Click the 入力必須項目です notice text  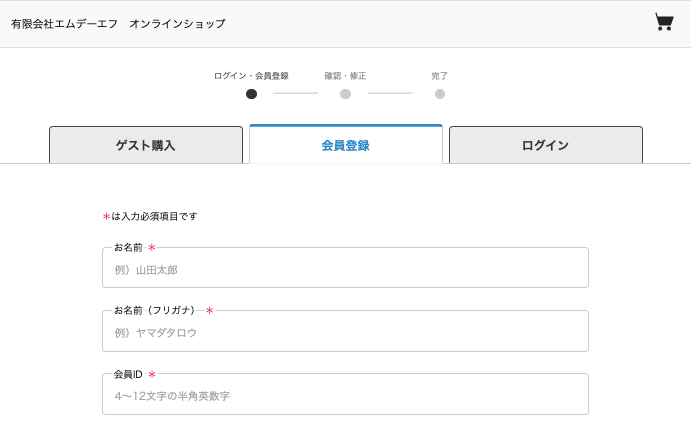[154, 216]
